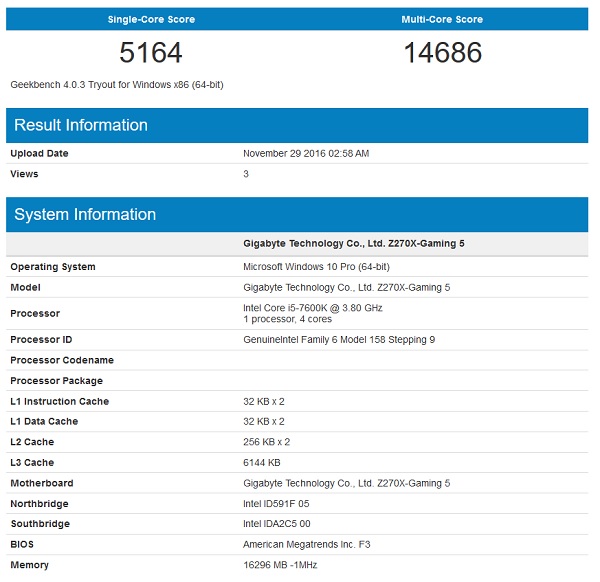Select L1 Instruction Cache value 32 KB x 2
The height and width of the screenshot is (582, 600).
[x=264, y=401]
